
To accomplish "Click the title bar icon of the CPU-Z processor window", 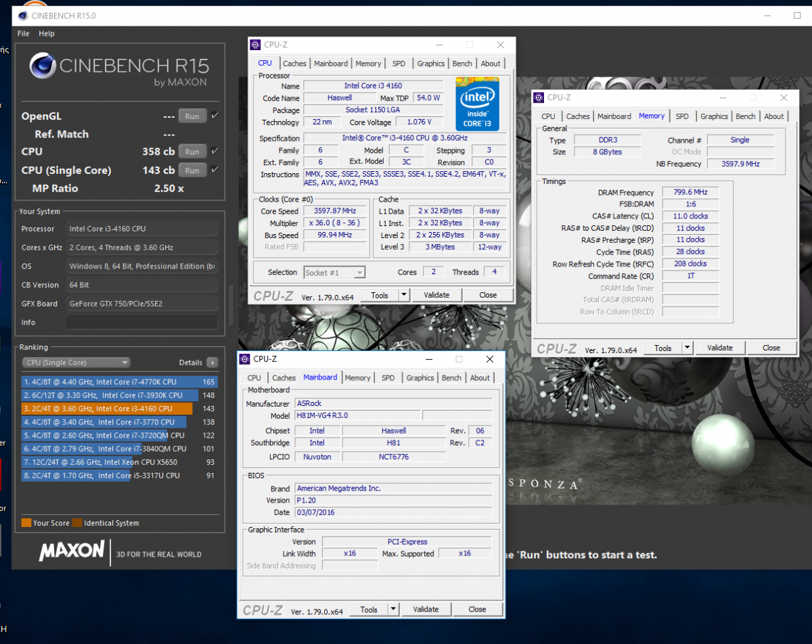I will pos(255,45).
